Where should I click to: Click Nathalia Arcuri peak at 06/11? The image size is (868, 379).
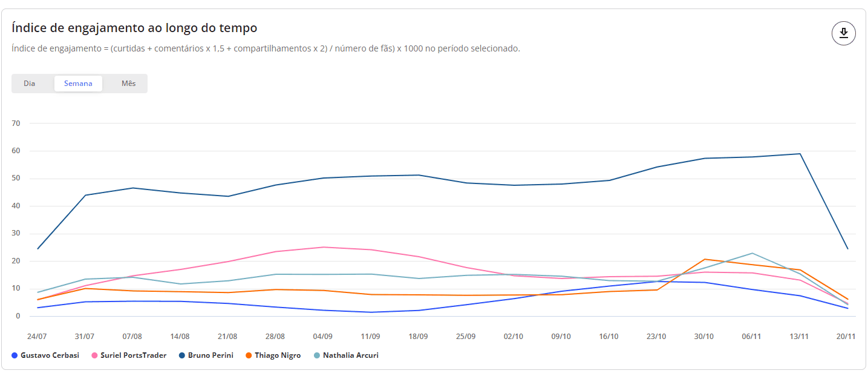click(752, 253)
